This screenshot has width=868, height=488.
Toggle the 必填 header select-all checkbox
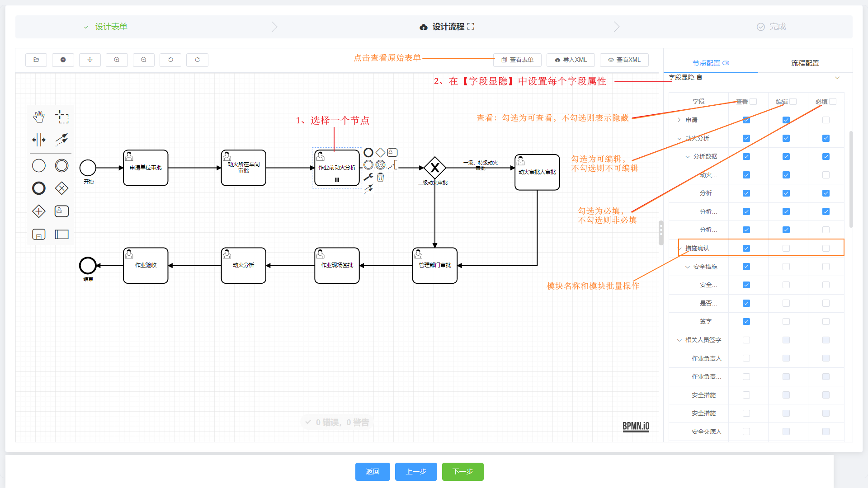tap(833, 102)
